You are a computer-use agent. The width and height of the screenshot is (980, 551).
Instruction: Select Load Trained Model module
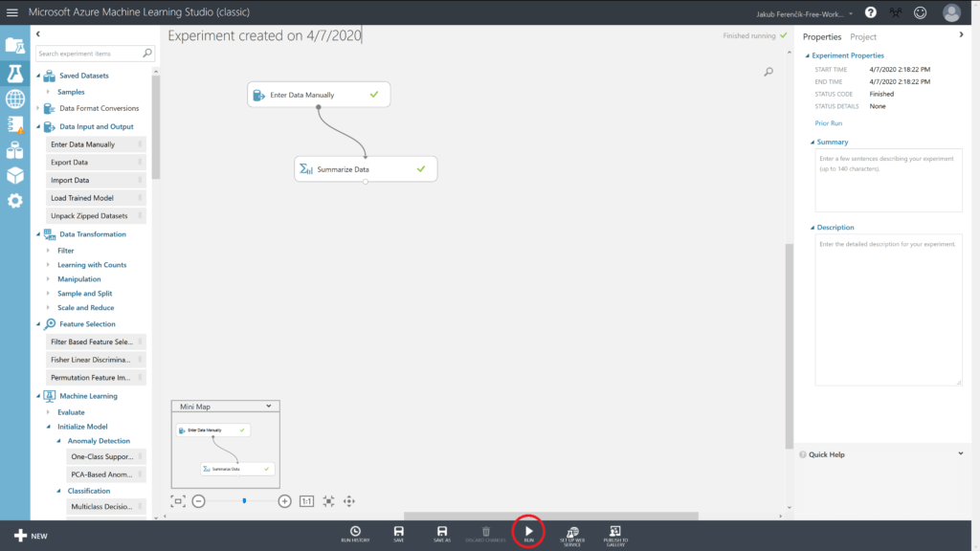click(96, 198)
